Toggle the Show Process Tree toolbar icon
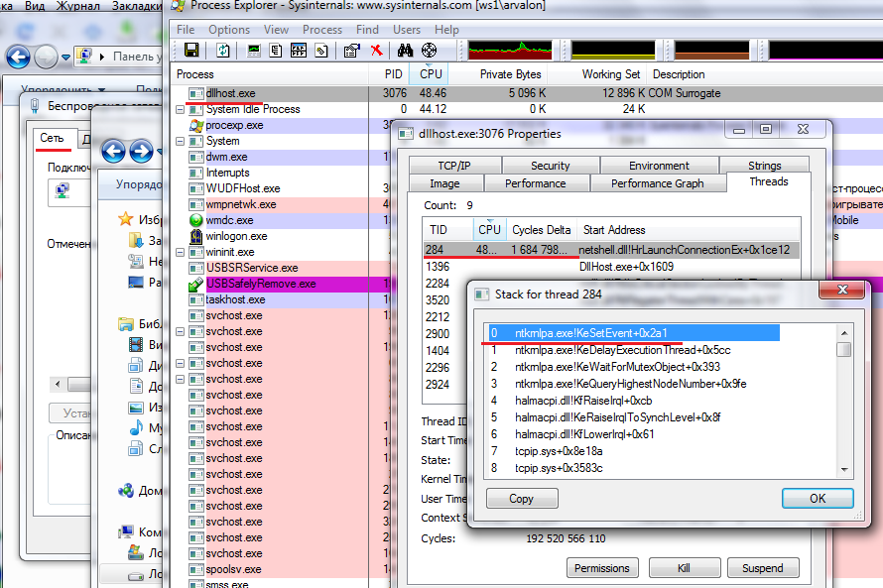The image size is (883, 588). tap(276, 51)
